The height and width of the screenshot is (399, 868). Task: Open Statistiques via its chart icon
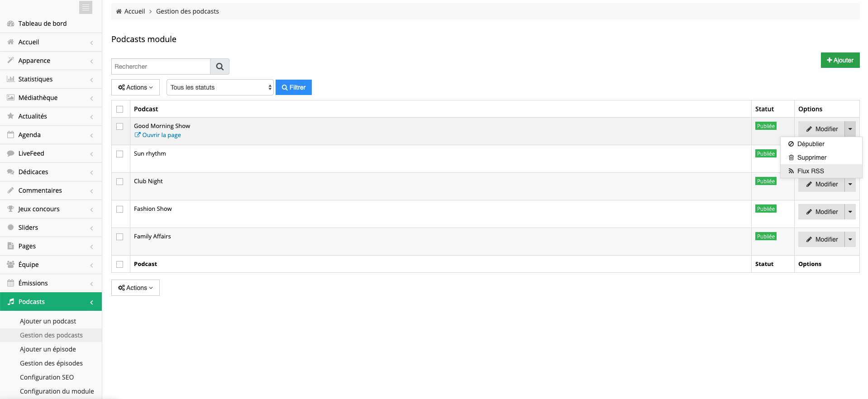coord(11,79)
